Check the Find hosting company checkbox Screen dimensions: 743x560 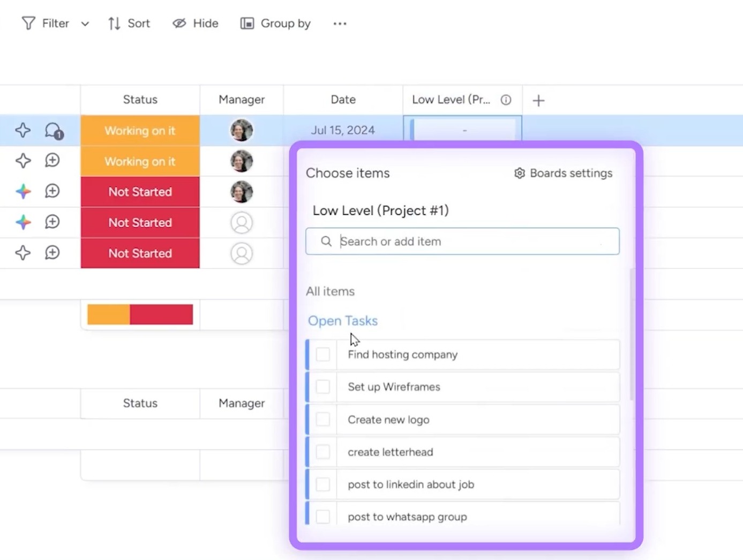pos(323,354)
